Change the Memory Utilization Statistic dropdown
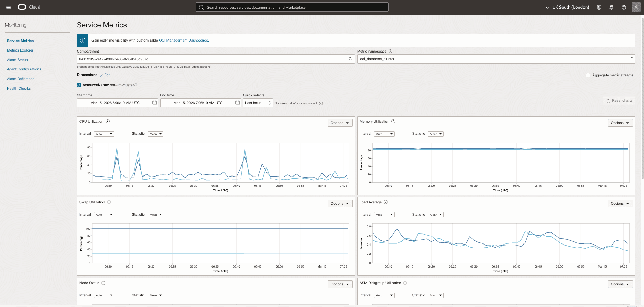Image resolution: width=644 pixels, height=307 pixels. [x=436, y=134]
